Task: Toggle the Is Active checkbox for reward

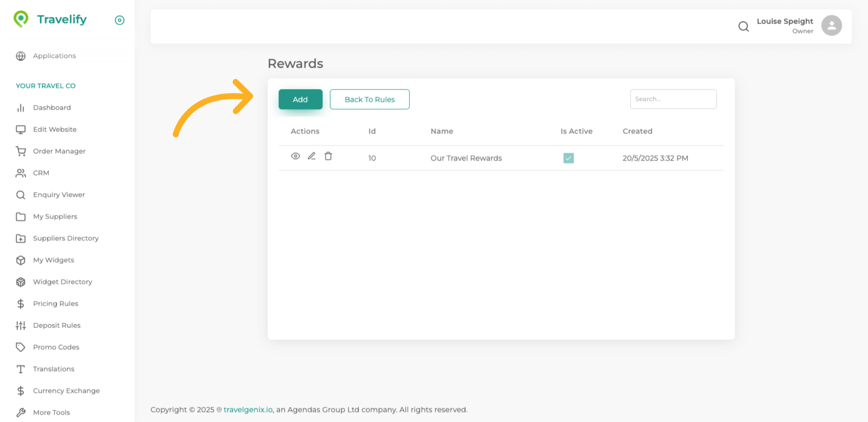Action: pyautogui.click(x=568, y=158)
